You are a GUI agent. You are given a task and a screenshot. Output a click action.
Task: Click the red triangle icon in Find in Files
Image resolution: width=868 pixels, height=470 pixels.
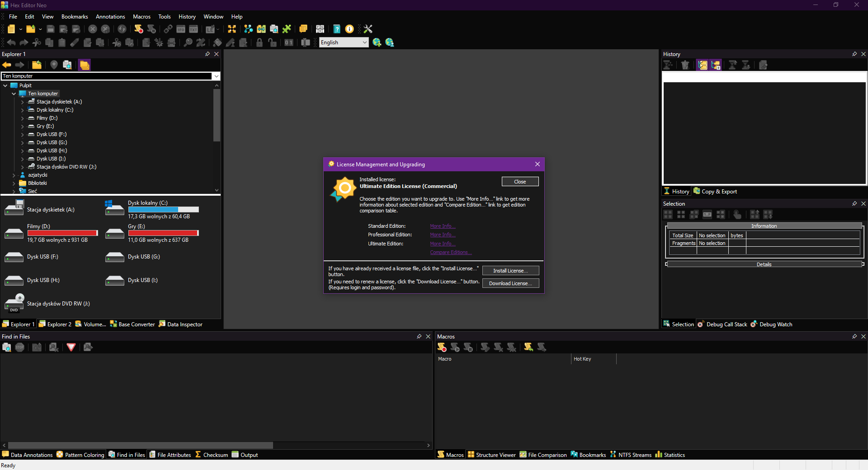[x=71, y=347]
